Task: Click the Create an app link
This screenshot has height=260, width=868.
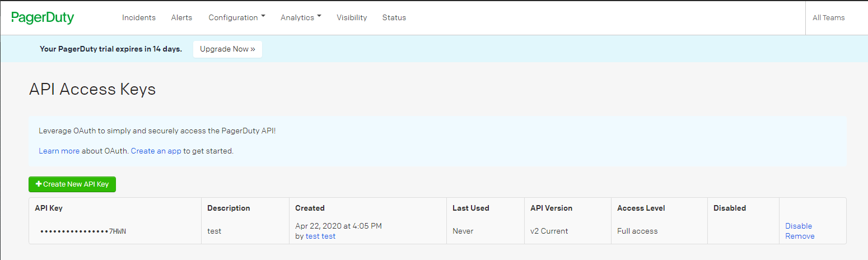Action: [x=156, y=151]
